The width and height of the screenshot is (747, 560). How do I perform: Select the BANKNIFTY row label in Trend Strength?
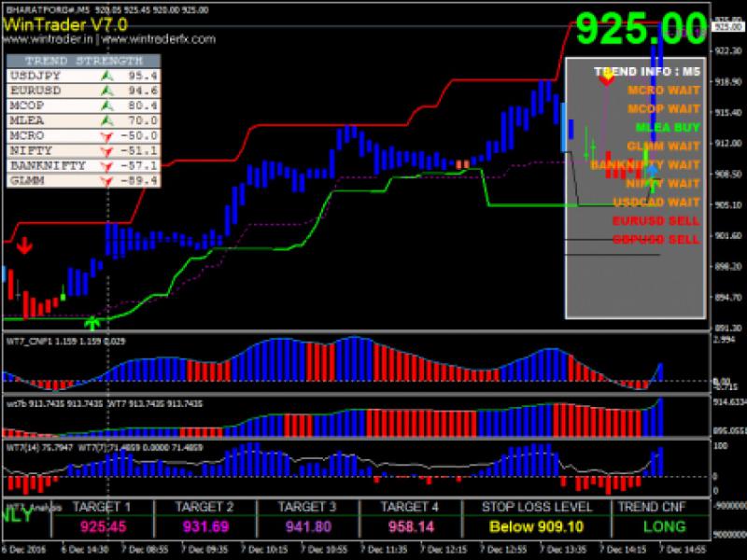pyautogui.click(x=49, y=166)
